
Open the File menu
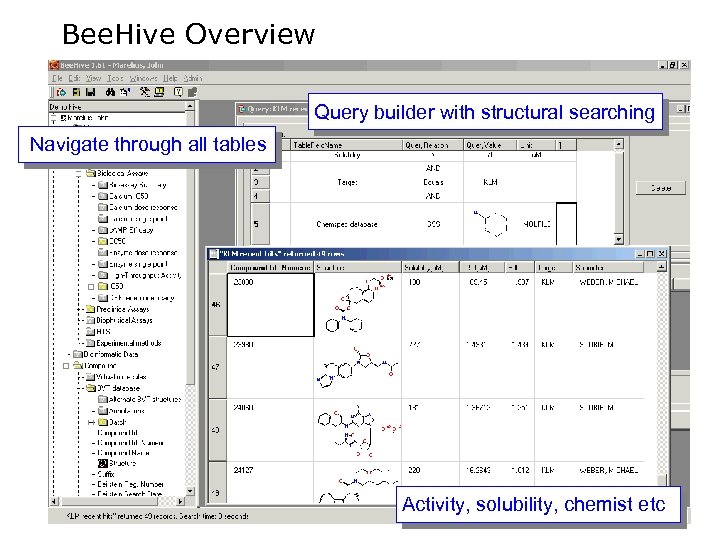point(57,79)
